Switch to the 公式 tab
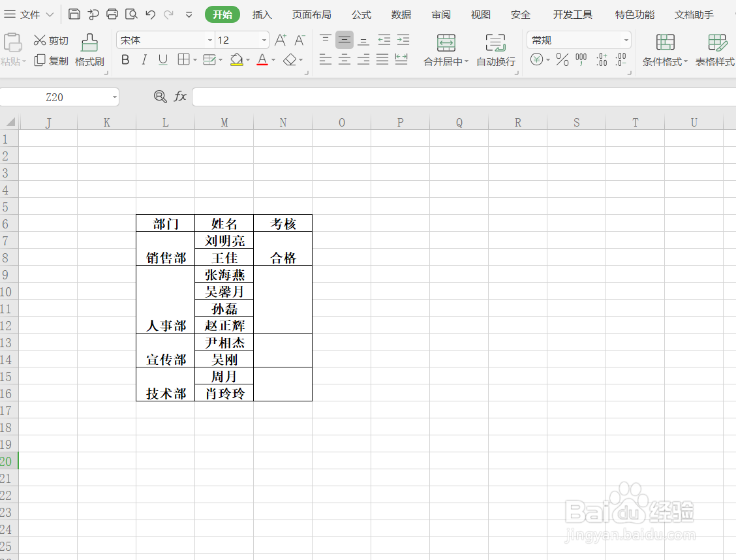Screen dimensions: 736x560 point(361,14)
